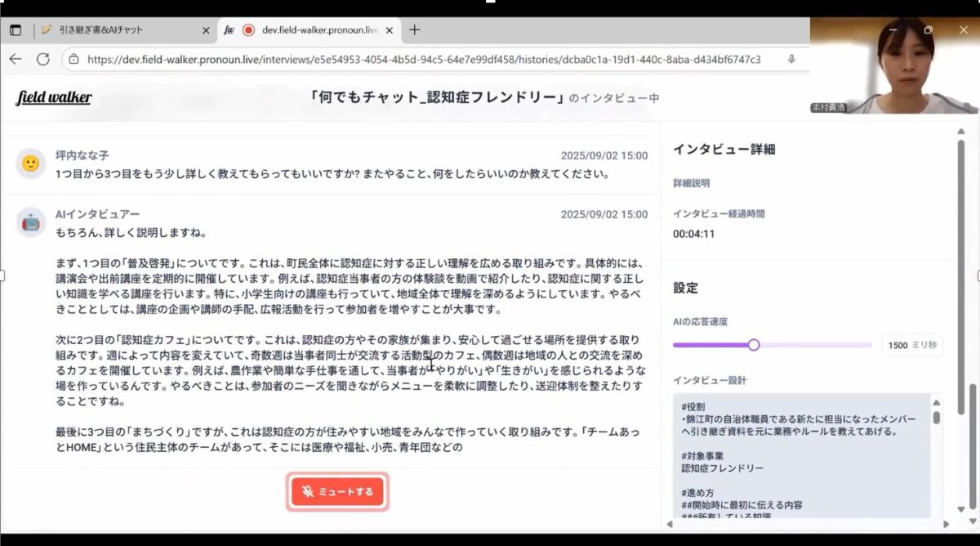Reload the page with refresh icon
980x546 pixels.
(43, 59)
